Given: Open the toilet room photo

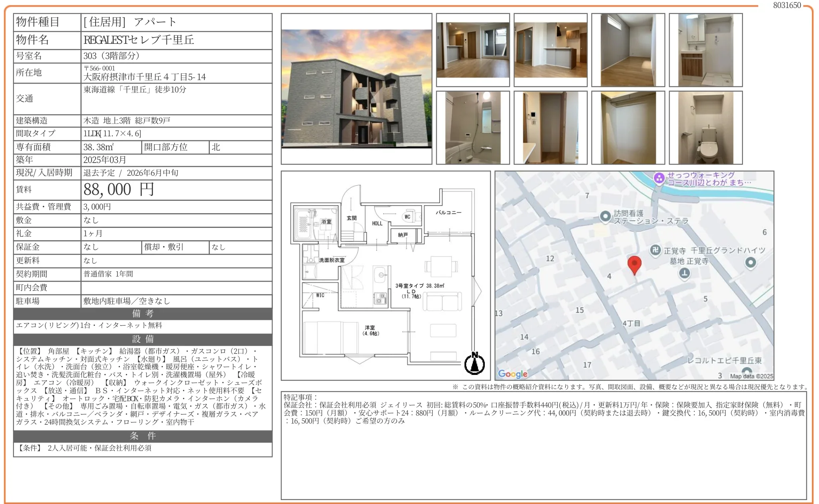Looking at the screenshot, I should point(705,127).
